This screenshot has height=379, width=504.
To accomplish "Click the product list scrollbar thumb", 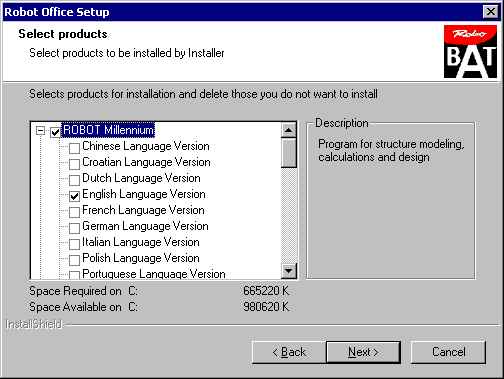I will click(289, 153).
